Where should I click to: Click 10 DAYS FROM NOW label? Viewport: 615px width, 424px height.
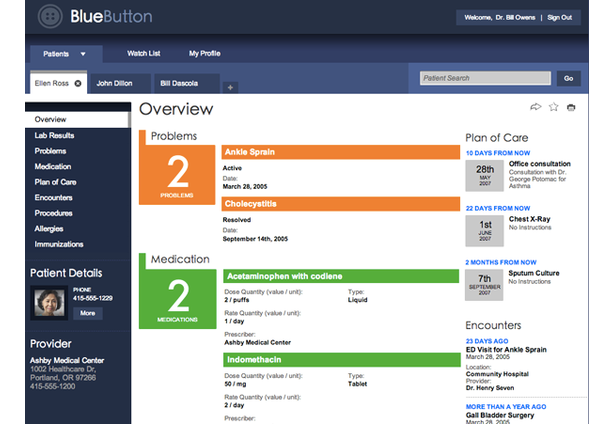498,153
